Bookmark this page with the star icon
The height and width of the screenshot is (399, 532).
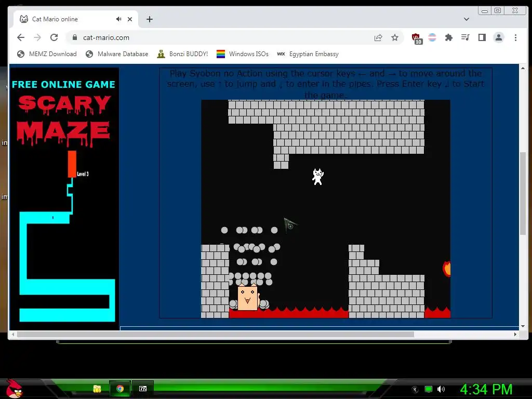[395, 37]
